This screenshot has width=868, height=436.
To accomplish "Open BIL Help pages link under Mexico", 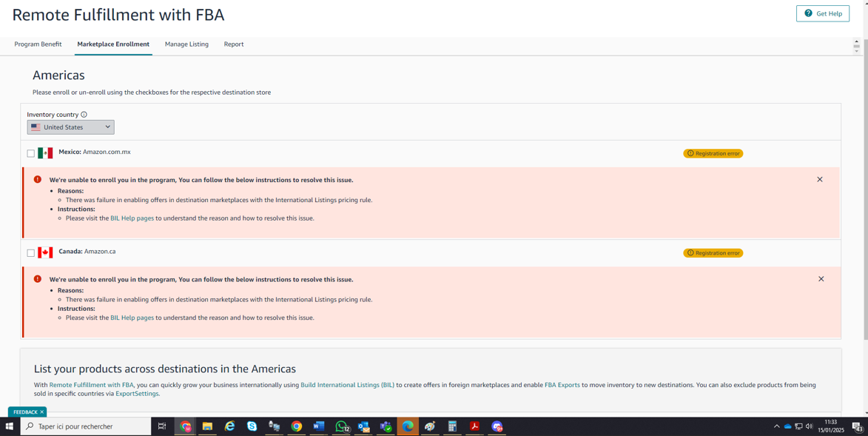I will [x=132, y=218].
